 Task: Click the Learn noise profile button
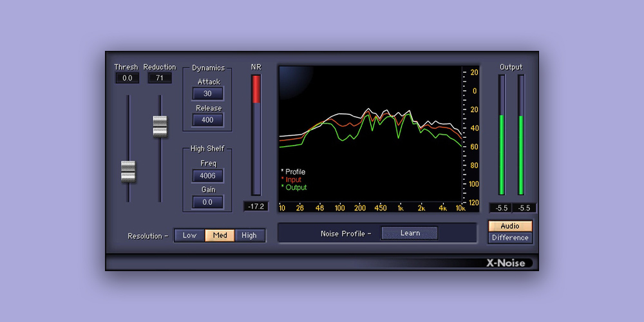pyautogui.click(x=410, y=233)
